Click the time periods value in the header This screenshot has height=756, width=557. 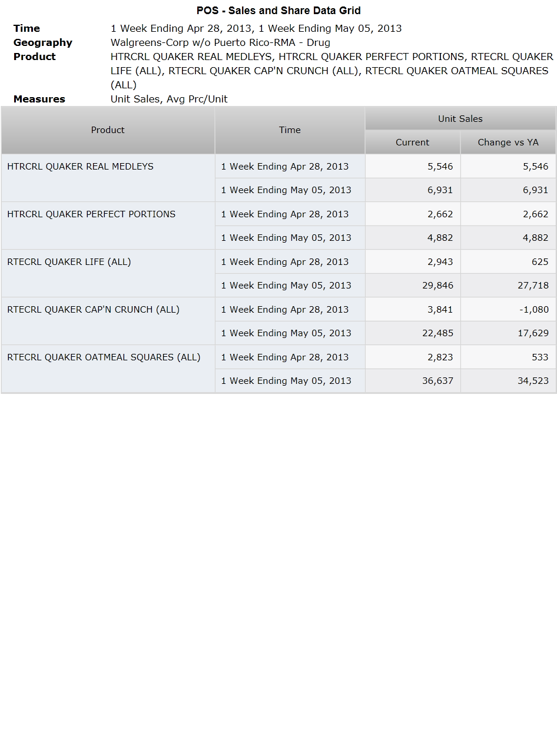coord(256,28)
